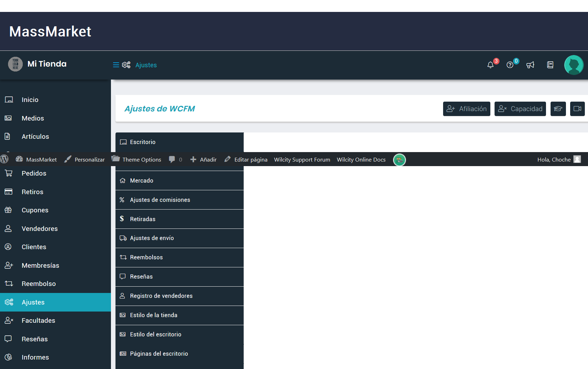Open the enquiries question mark icon
Viewport: 588px width, 369px height.
point(510,65)
